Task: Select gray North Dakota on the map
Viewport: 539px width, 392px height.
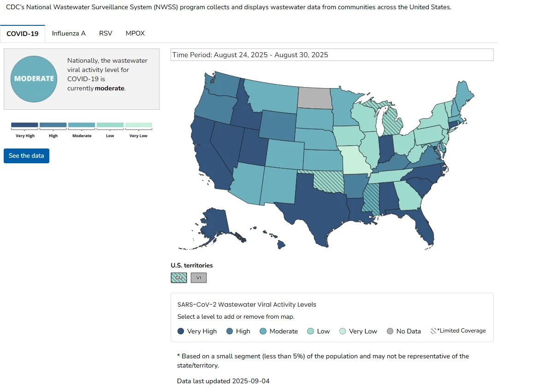Action: (x=314, y=98)
